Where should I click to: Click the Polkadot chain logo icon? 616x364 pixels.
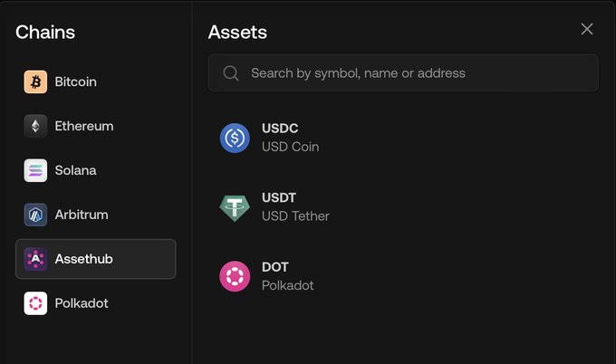click(x=35, y=303)
